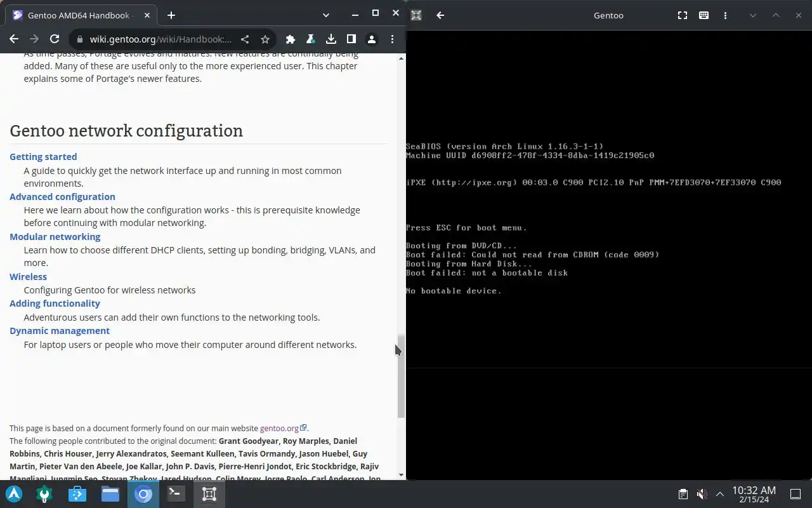This screenshot has height=508, width=812.
Task: Open the Getting started link
Action: click(x=43, y=157)
